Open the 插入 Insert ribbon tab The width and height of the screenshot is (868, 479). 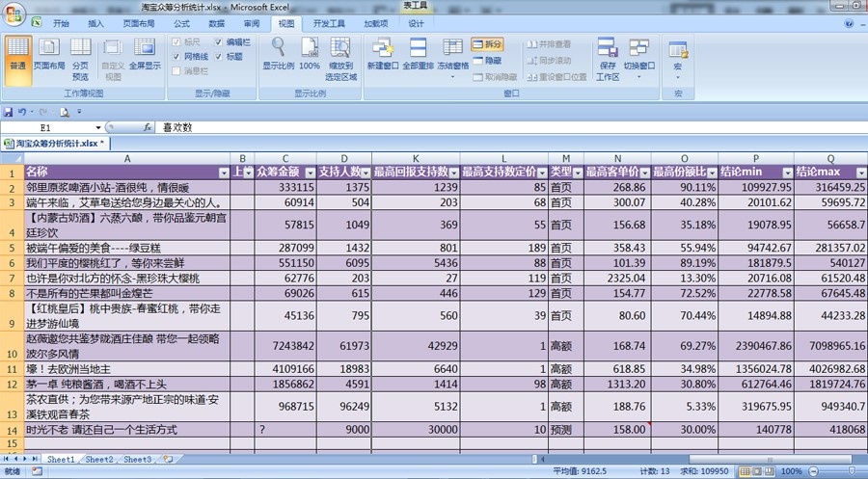tap(95, 23)
